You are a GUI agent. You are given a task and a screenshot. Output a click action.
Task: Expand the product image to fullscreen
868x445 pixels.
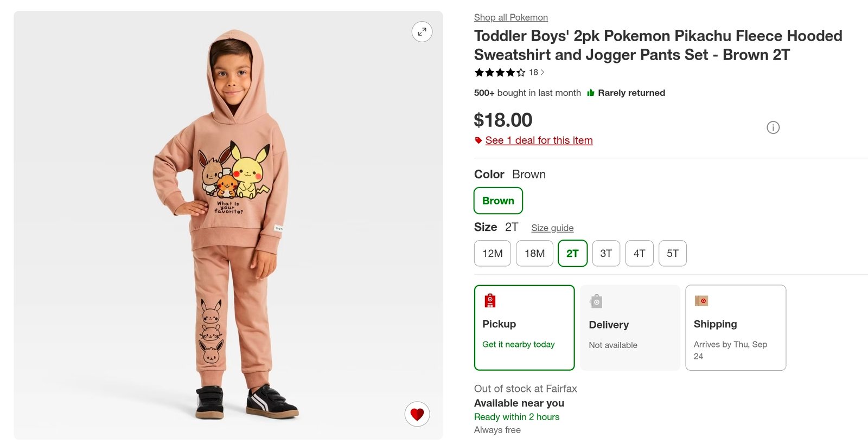[422, 32]
